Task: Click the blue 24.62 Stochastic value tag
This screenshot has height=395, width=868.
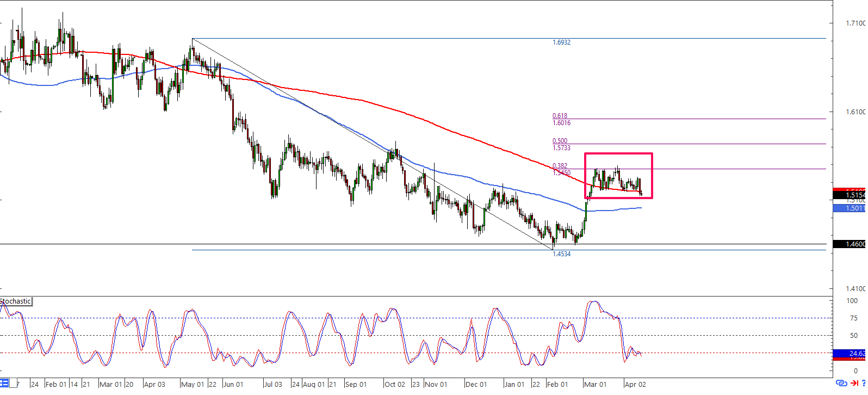Action: coord(850,354)
